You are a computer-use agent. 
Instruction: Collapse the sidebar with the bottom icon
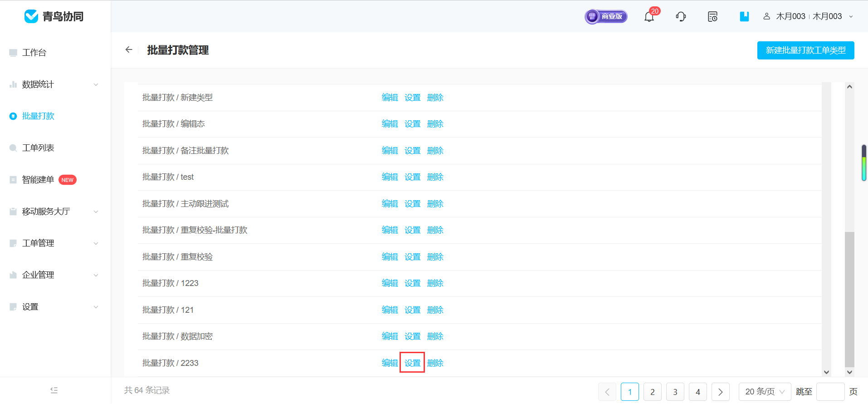click(x=54, y=390)
